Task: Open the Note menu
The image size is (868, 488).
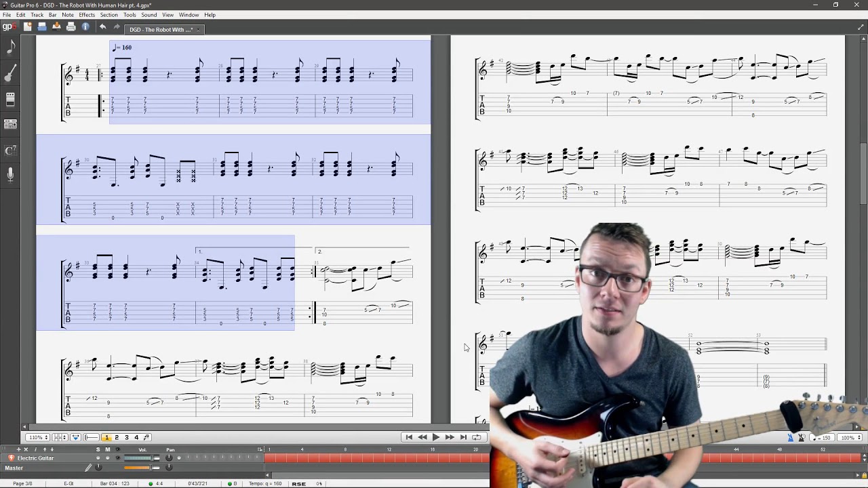Action: click(x=68, y=15)
